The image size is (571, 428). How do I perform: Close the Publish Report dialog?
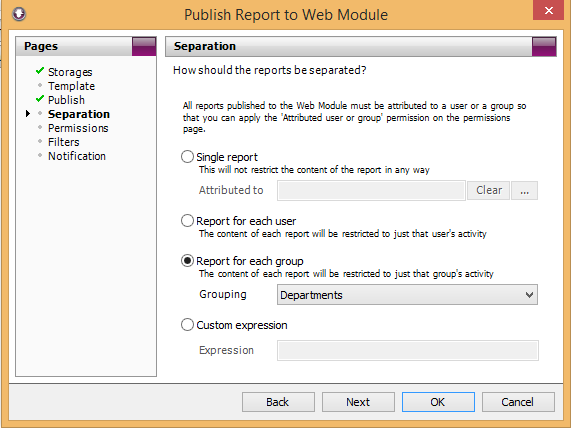(548, 10)
